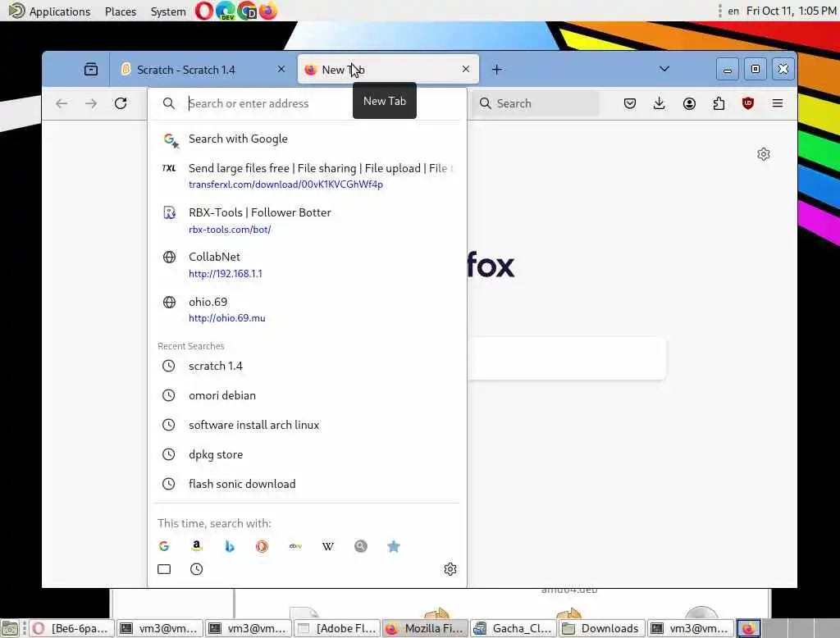Reload the current page
The width and height of the screenshot is (840, 638).
coord(121,103)
